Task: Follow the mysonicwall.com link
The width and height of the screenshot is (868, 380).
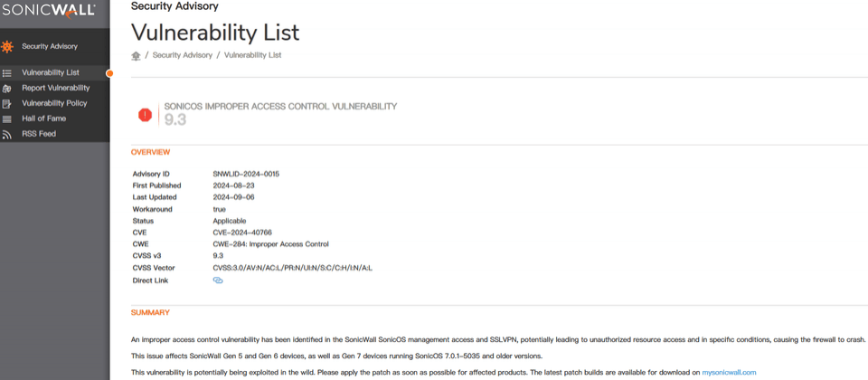Action: point(729,373)
